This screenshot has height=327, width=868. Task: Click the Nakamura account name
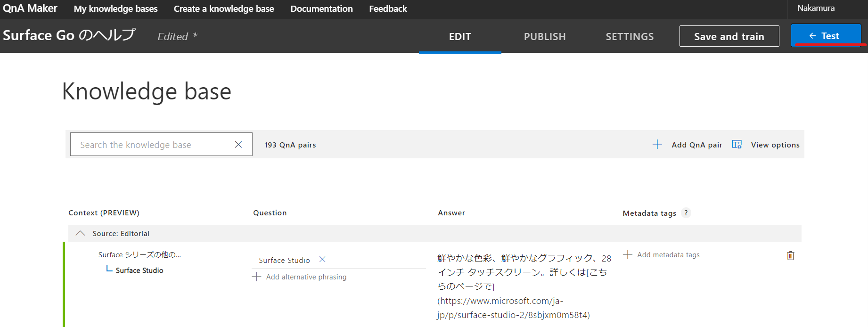tap(816, 8)
